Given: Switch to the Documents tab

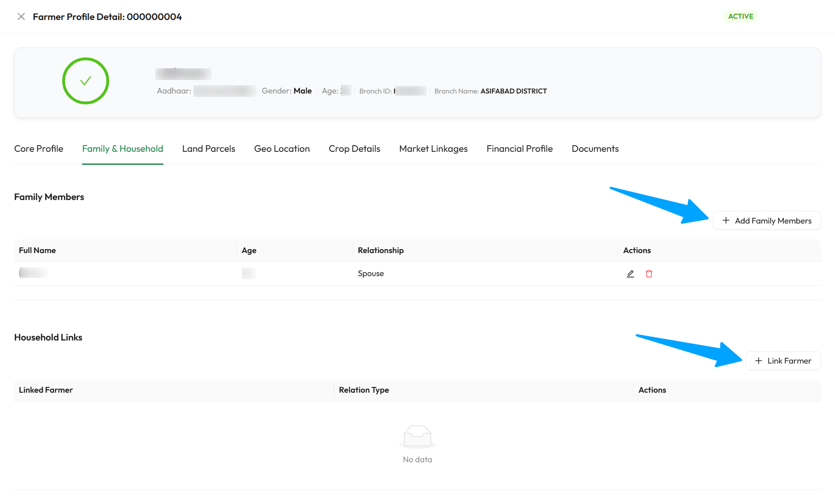Looking at the screenshot, I should [595, 149].
